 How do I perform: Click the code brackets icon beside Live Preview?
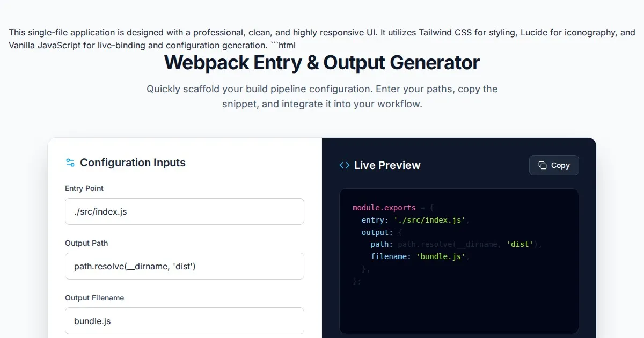pyautogui.click(x=345, y=165)
